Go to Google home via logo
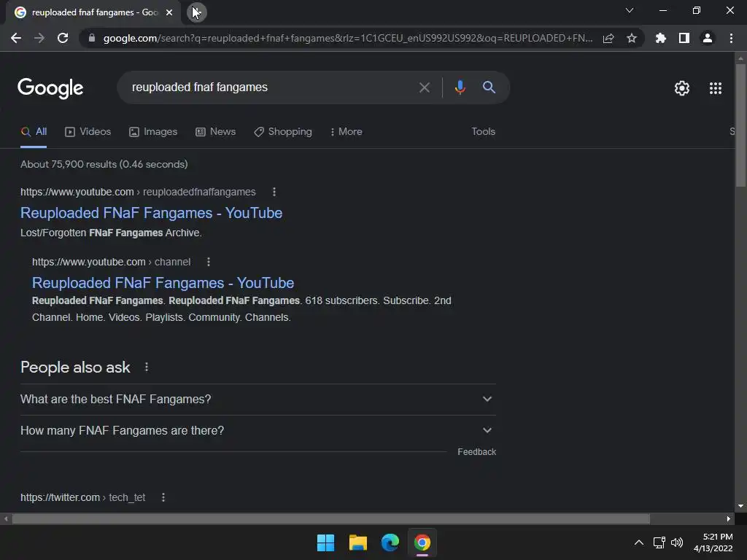The width and height of the screenshot is (747, 560). 50,88
